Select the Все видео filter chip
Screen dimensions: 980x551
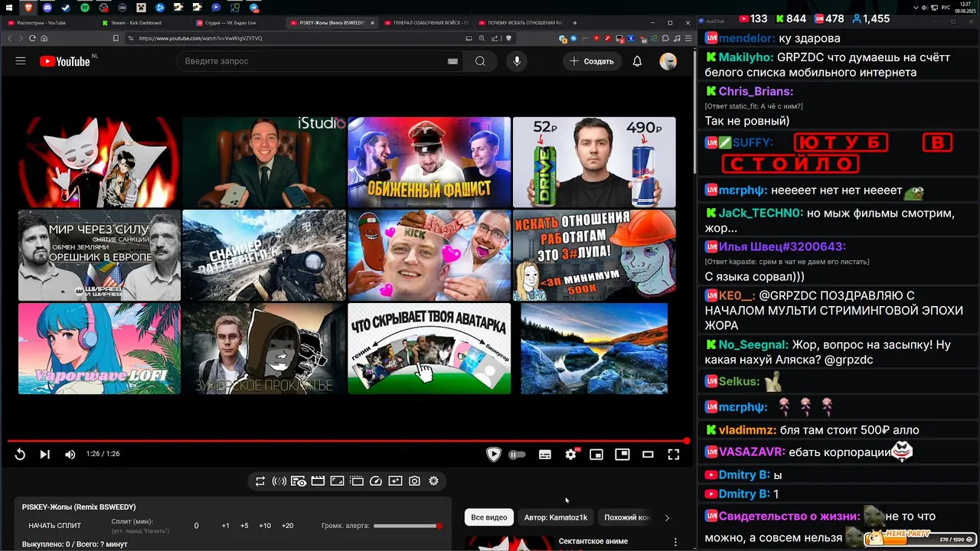[489, 517]
